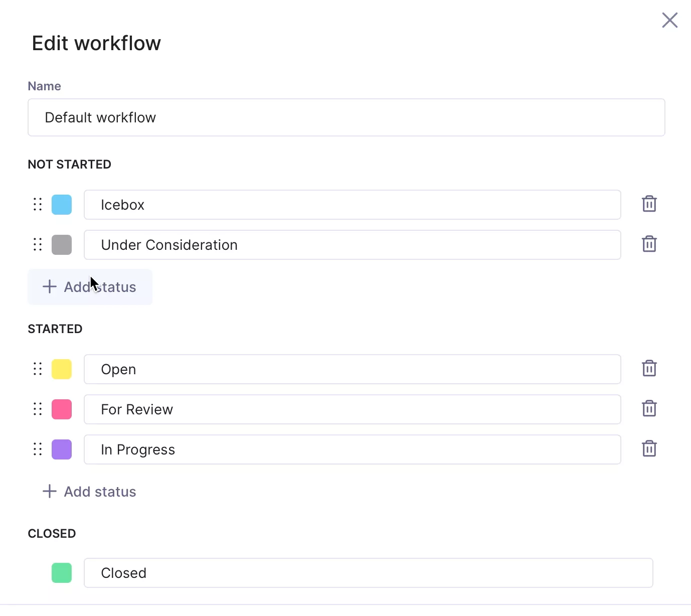The height and width of the screenshot is (616, 691).
Task: Open the pink swatch for For Review
Action: tap(62, 409)
